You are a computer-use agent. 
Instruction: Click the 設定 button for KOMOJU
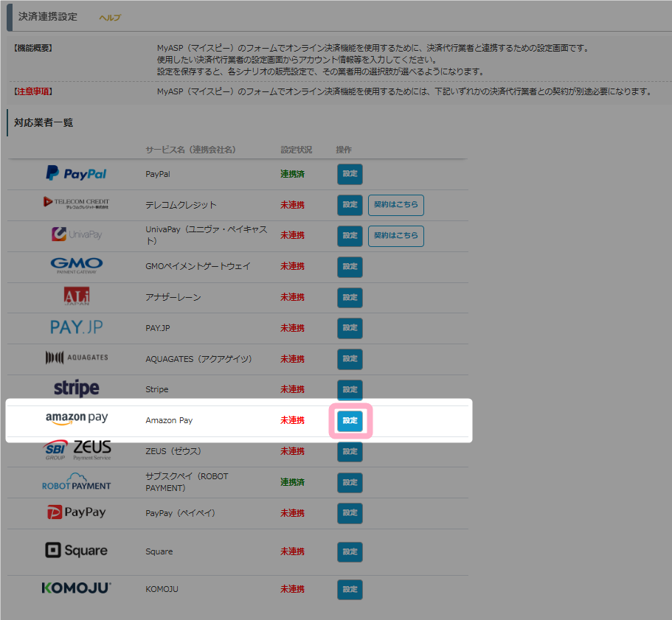tap(350, 590)
